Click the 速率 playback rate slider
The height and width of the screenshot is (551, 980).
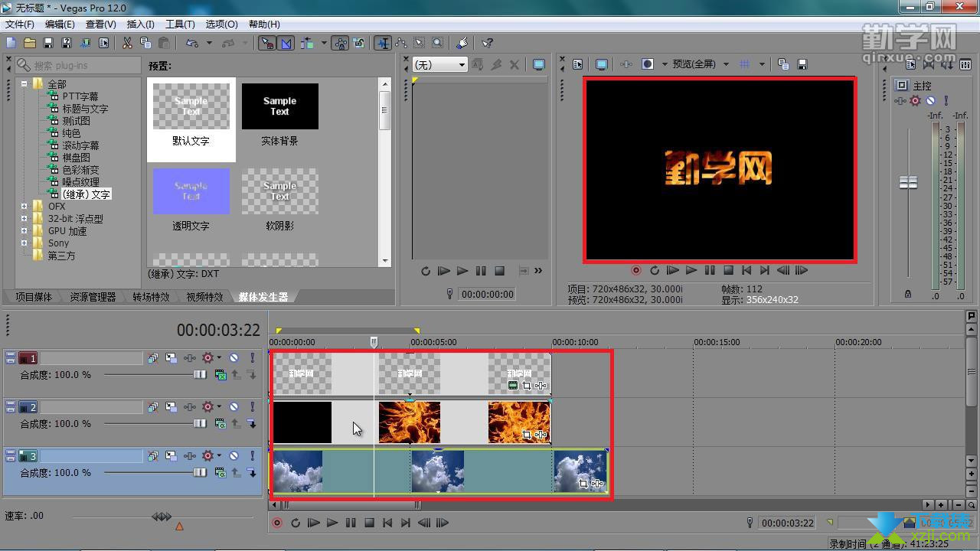pos(162,517)
